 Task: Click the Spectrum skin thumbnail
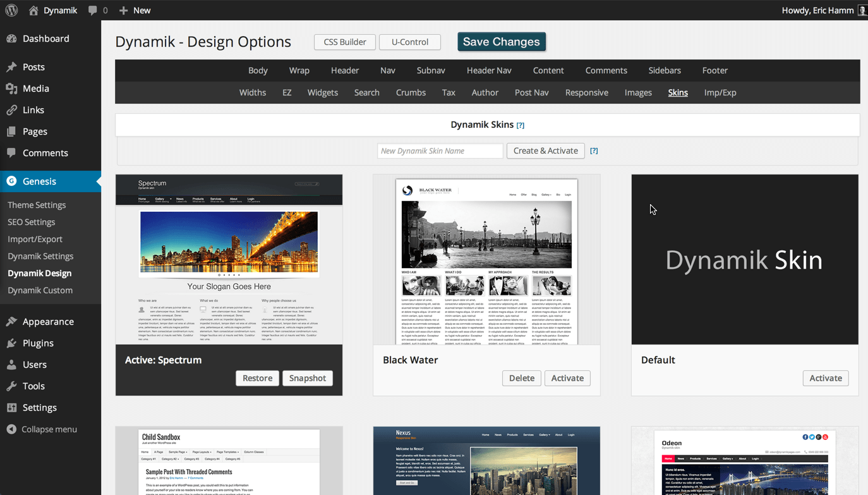229,260
